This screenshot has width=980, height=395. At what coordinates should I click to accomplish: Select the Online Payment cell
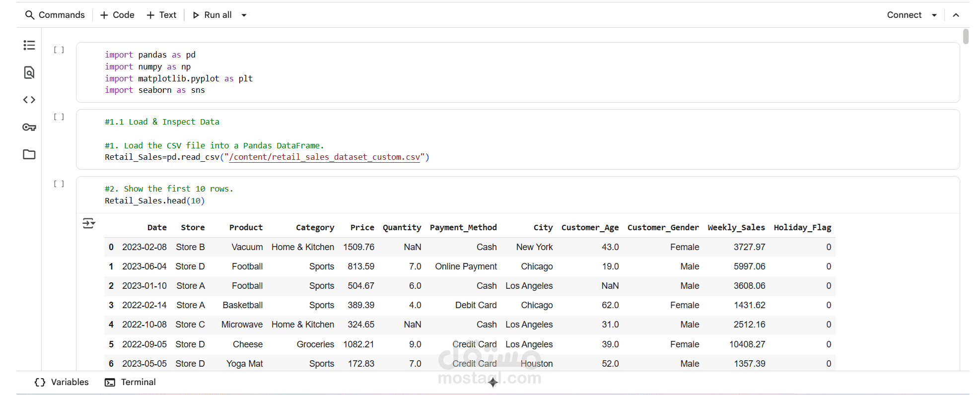pos(466,266)
